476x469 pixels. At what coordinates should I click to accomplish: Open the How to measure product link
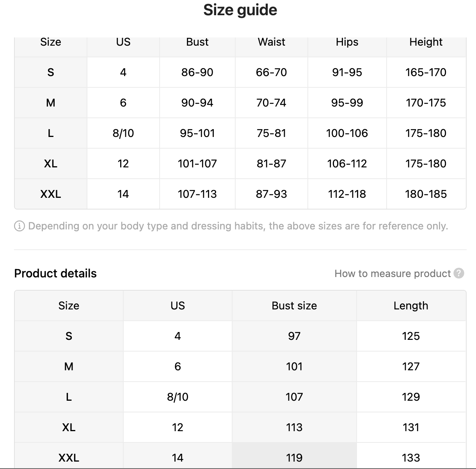pyautogui.click(x=393, y=274)
